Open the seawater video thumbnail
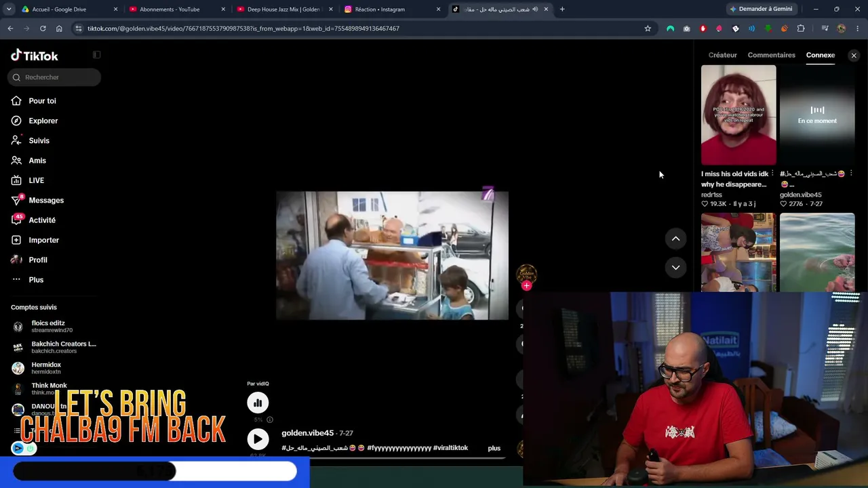The height and width of the screenshot is (488, 868). pos(817,252)
